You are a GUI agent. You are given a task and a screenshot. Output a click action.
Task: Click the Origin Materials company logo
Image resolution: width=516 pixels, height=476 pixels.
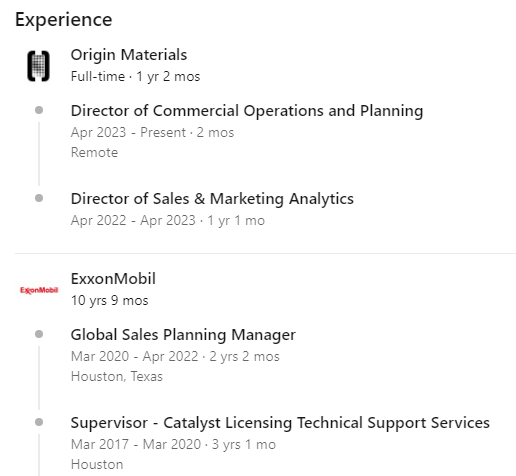(39, 66)
